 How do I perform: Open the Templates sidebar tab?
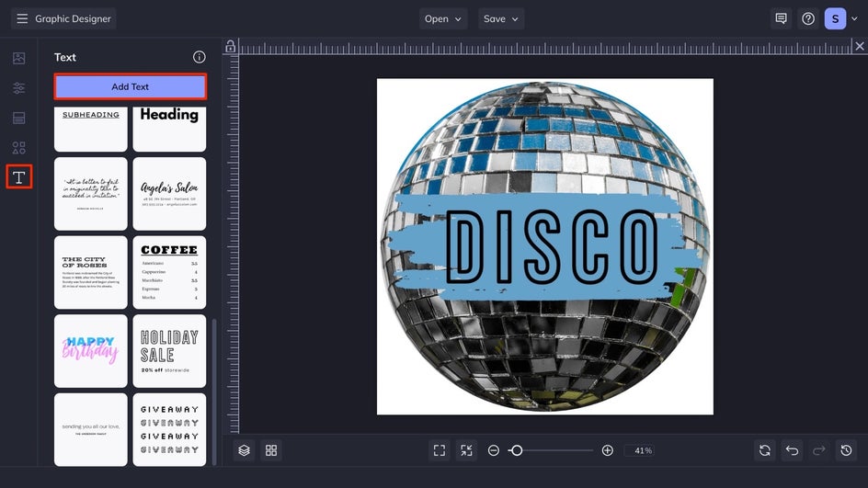click(18, 118)
